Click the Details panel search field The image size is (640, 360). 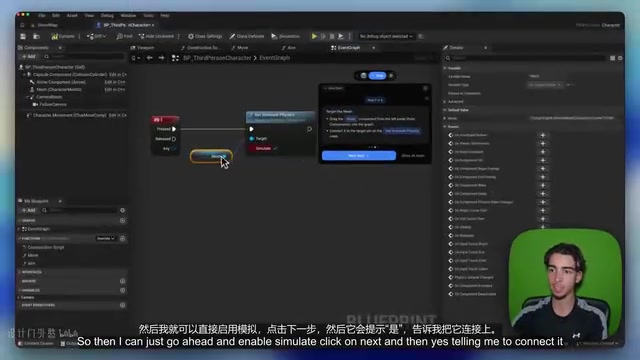point(526,58)
